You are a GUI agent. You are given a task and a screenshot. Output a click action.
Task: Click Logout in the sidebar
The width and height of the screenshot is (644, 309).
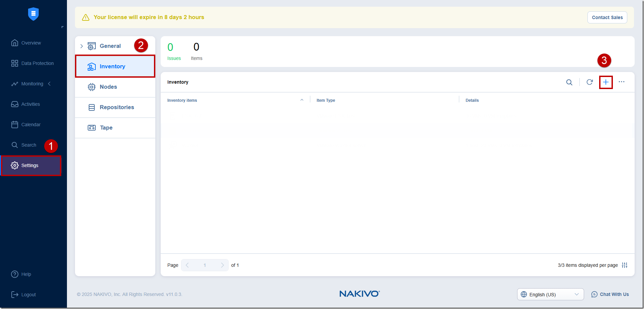pos(28,295)
